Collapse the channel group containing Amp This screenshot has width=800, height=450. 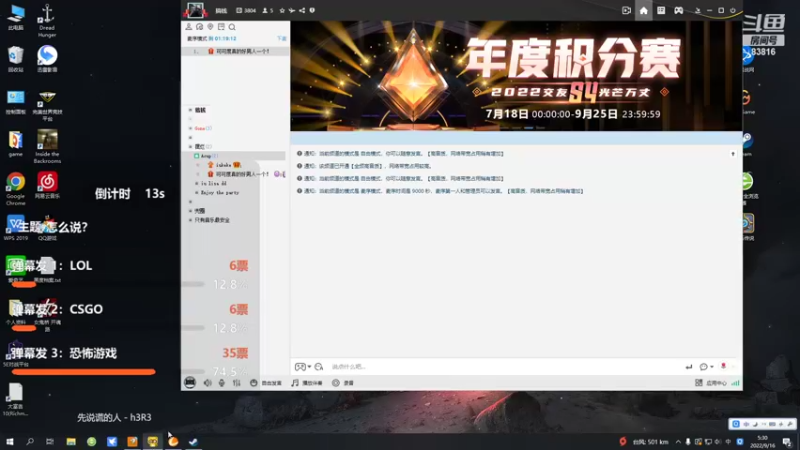coord(191,146)
